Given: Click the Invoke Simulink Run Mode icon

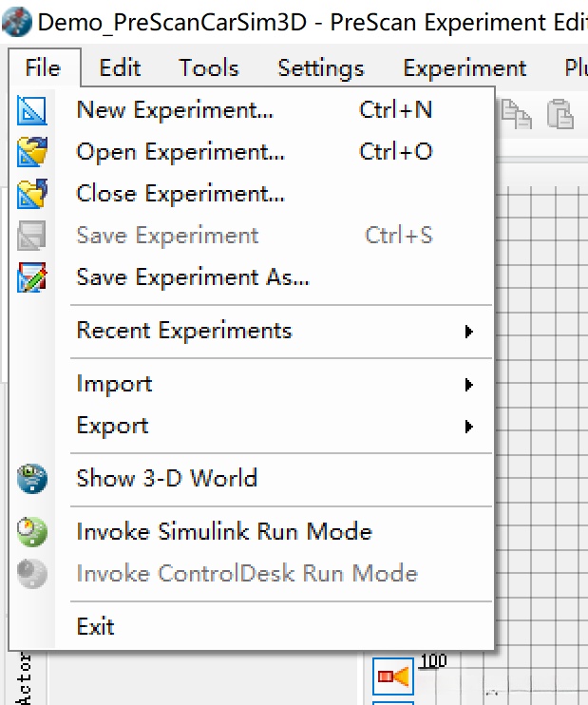Looking at the screenshot, I should point(32,532).
